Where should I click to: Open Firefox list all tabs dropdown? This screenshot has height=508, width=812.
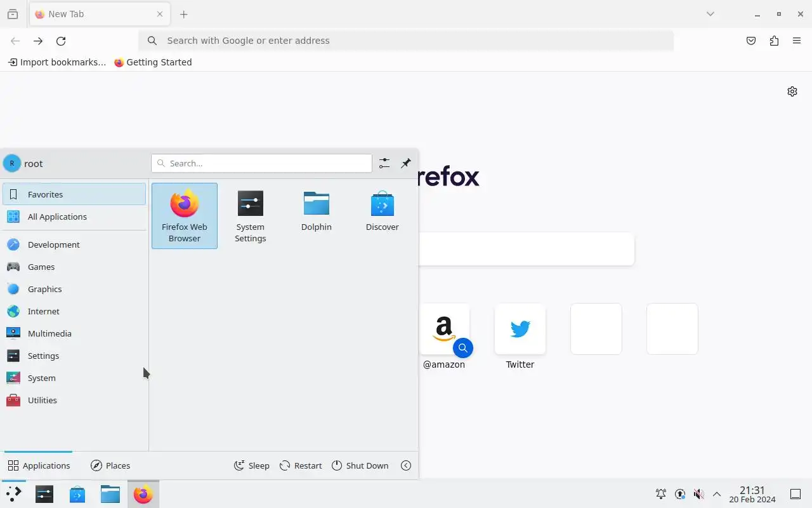pyautogui.click(x=710, y=14)
